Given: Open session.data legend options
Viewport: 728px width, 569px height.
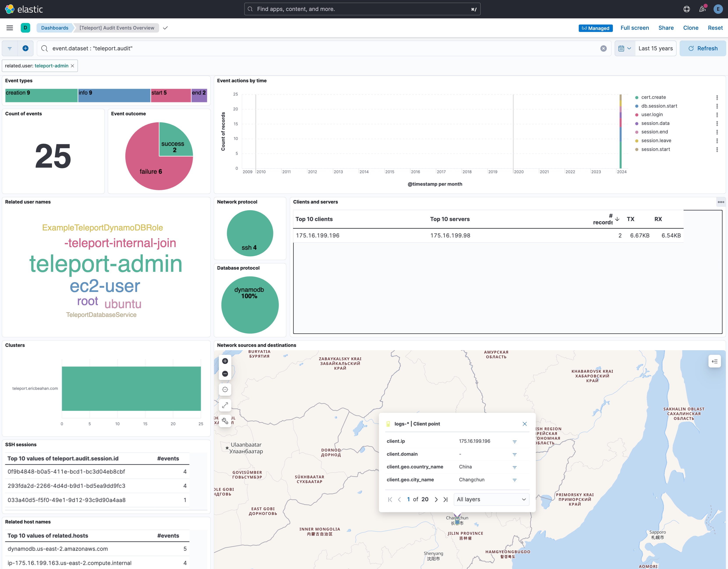Looking at the screenshot, I should (717, 123).
